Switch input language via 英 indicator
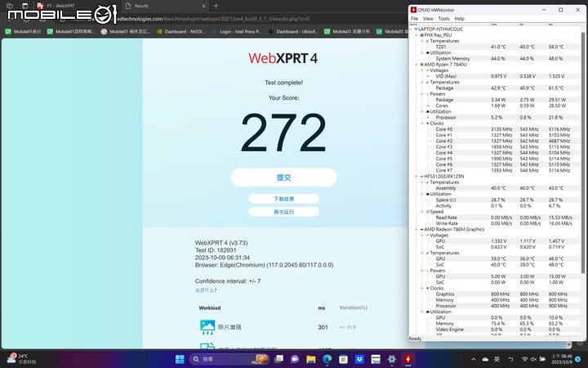The height and width of the screenshot is (368, 588). (497, 359)
